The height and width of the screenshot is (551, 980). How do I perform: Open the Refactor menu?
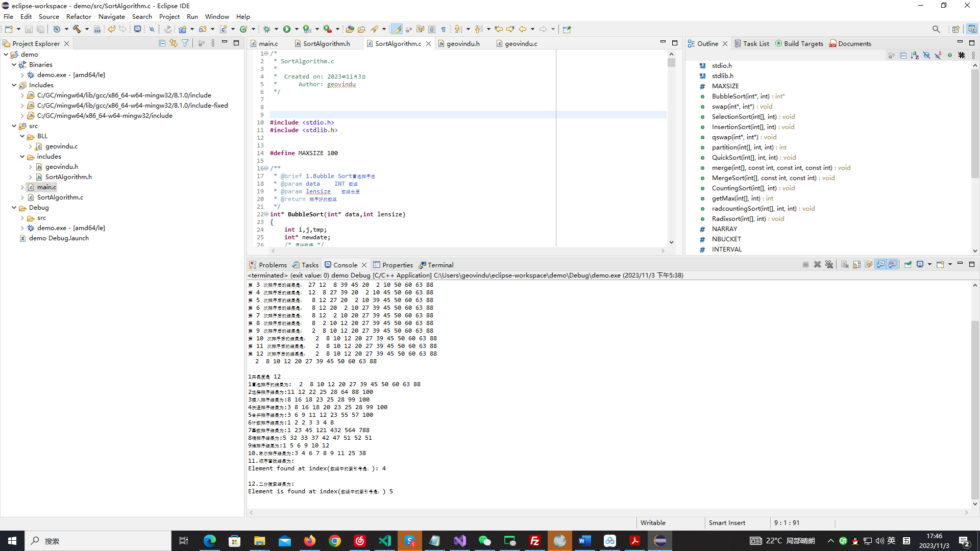pyautogui.click(x=79, y=16)
